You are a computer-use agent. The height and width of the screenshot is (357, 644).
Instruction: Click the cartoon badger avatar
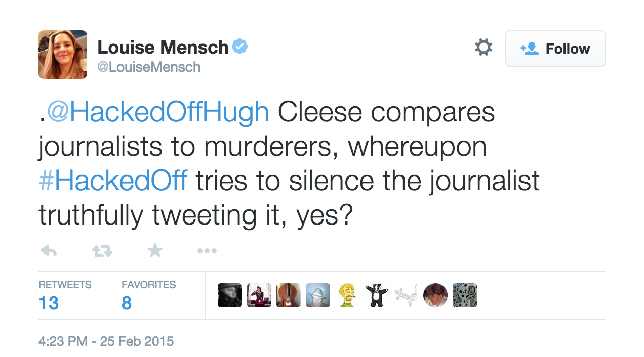coord(377,295)
